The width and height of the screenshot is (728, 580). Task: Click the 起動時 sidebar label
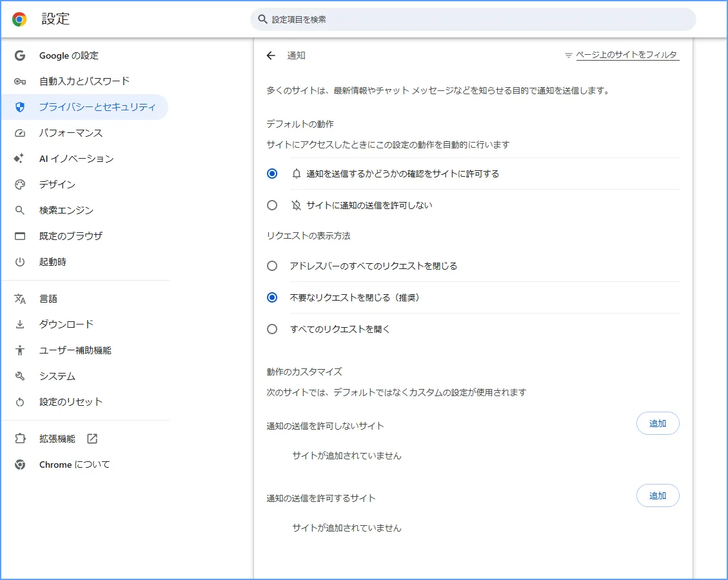click(52, 262)
